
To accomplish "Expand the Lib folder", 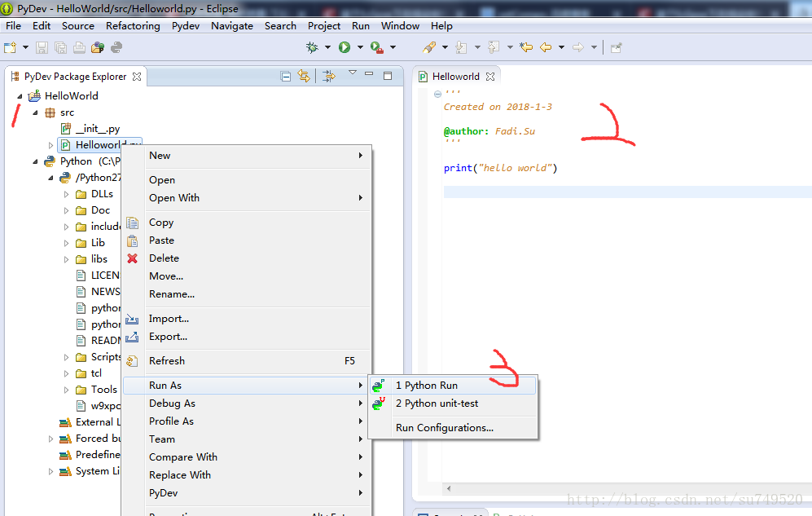I will (66, 243).
